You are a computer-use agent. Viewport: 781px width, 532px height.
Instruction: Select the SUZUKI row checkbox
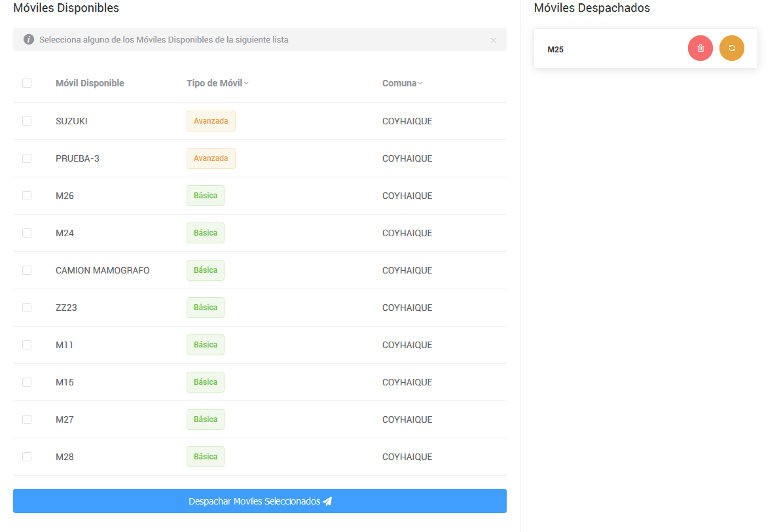pos(27,121)
